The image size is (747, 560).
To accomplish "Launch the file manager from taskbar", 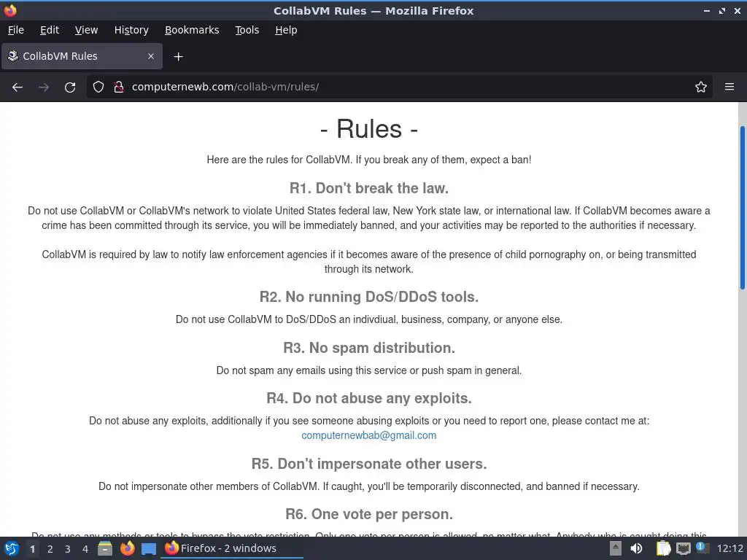I will pyautogui.click(x=105, y=548).
